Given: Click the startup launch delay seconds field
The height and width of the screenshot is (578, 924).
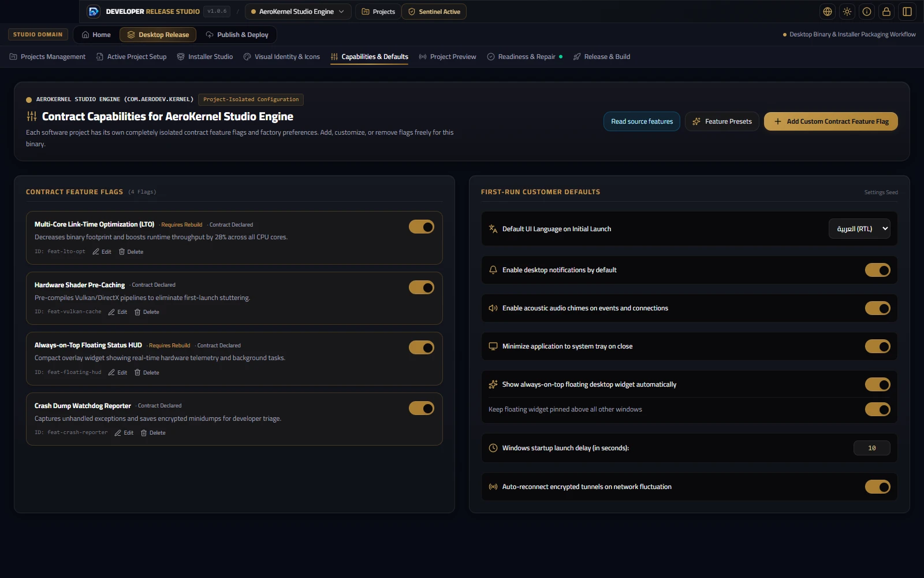Looking at the screenshot, I should (x=872, y=448).
